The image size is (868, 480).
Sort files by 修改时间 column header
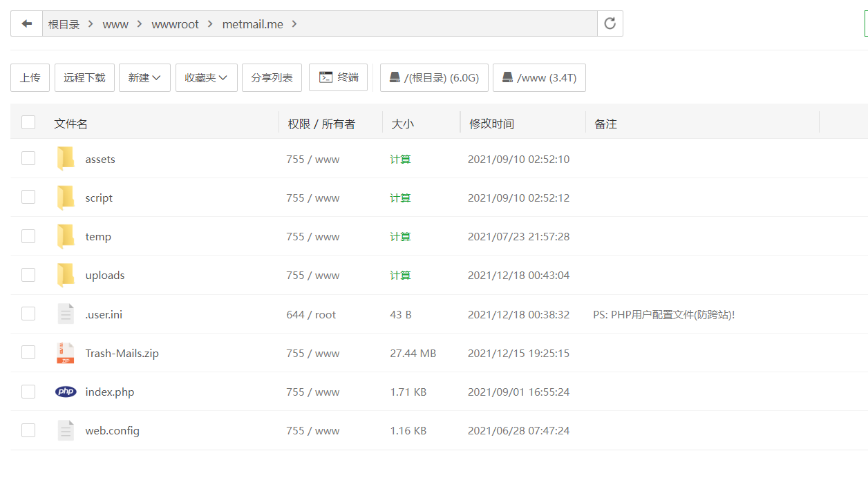(491, 124)
